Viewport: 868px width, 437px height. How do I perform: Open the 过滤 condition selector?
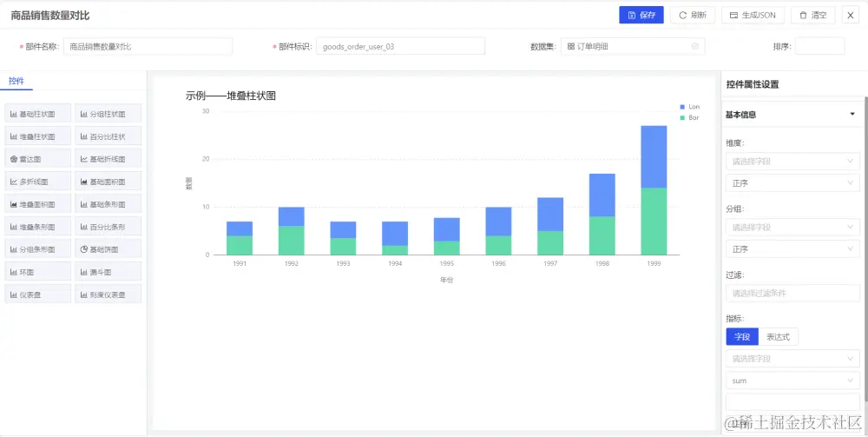click(792, 293)
